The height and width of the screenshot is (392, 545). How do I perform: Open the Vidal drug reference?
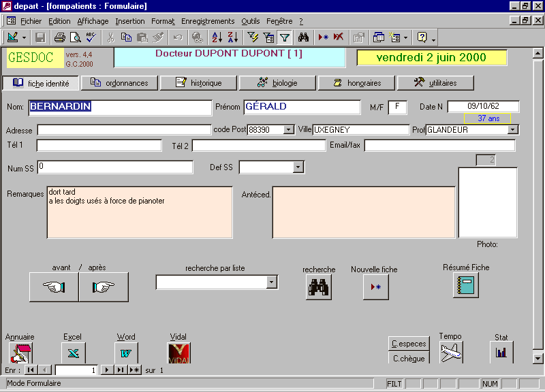point(178,353)
